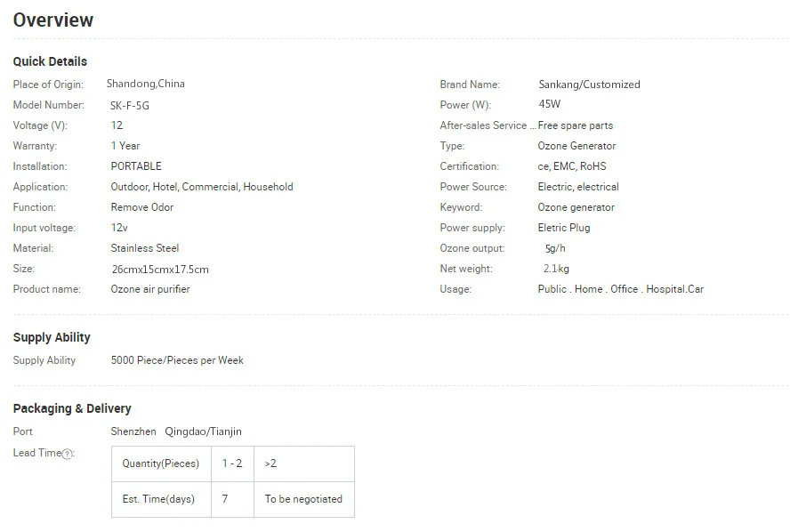Image resolution: width=790 pixels, height=532 pixels.
Task: Click the Lead Time help question-mark icon
Action: click(68, 454)
